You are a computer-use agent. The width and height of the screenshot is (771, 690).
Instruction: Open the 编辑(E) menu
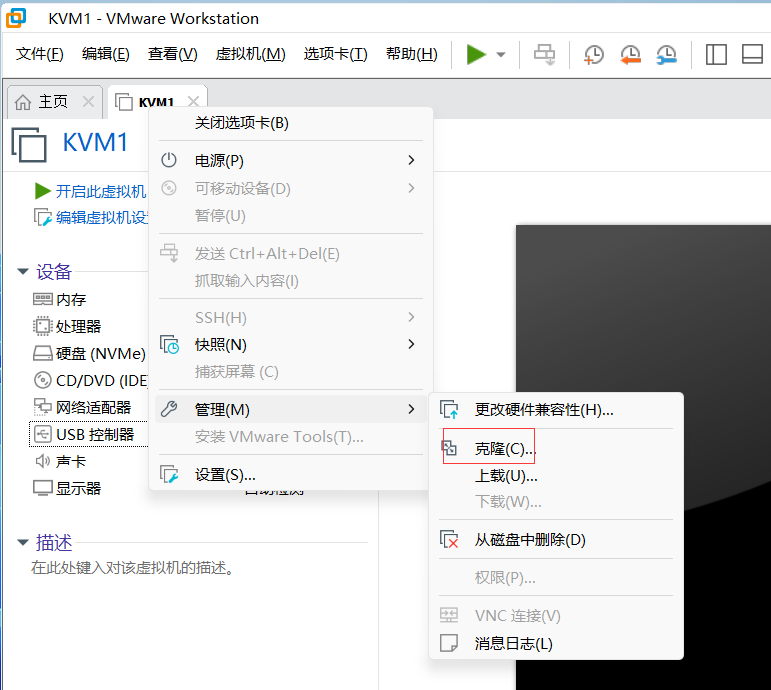(105, 54)
